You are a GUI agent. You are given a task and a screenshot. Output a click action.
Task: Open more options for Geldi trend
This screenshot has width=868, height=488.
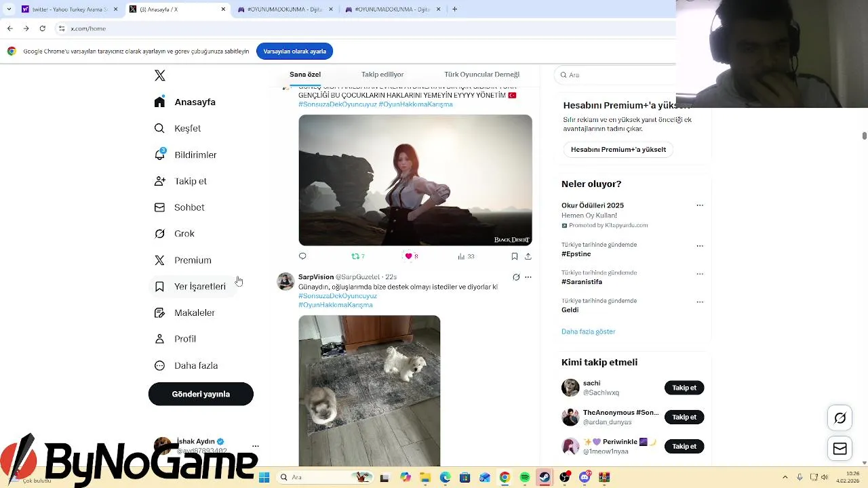[700, 302]
